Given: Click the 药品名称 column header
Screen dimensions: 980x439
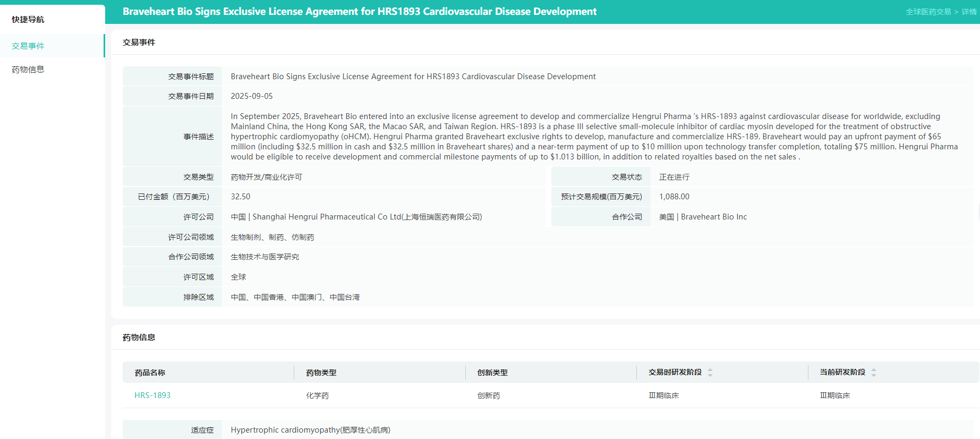Looking at the screenshot, I should click(x=150, y=373).
